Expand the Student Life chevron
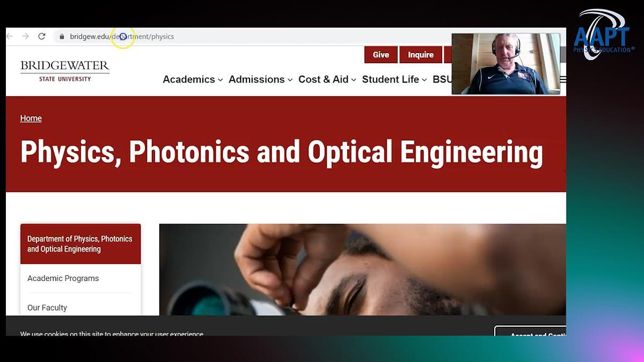644x362 pixels. click(424, 80)
